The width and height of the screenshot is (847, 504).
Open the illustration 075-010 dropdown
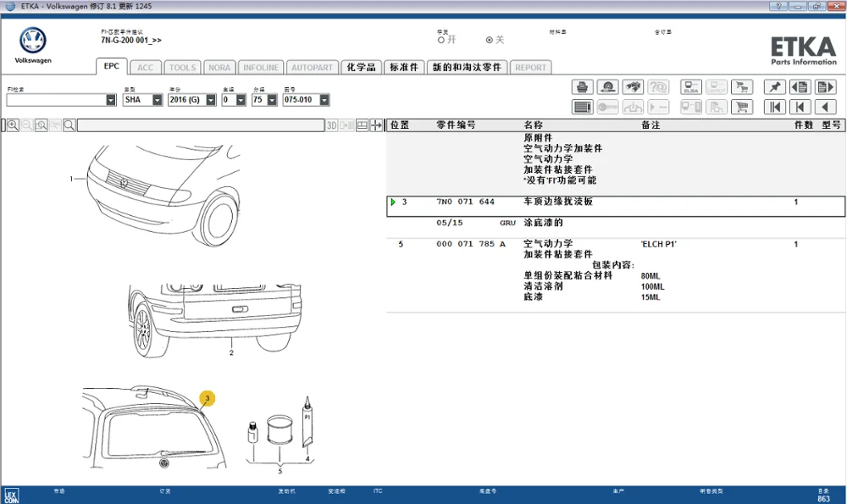pyautogui.click(x=324, y=100)
